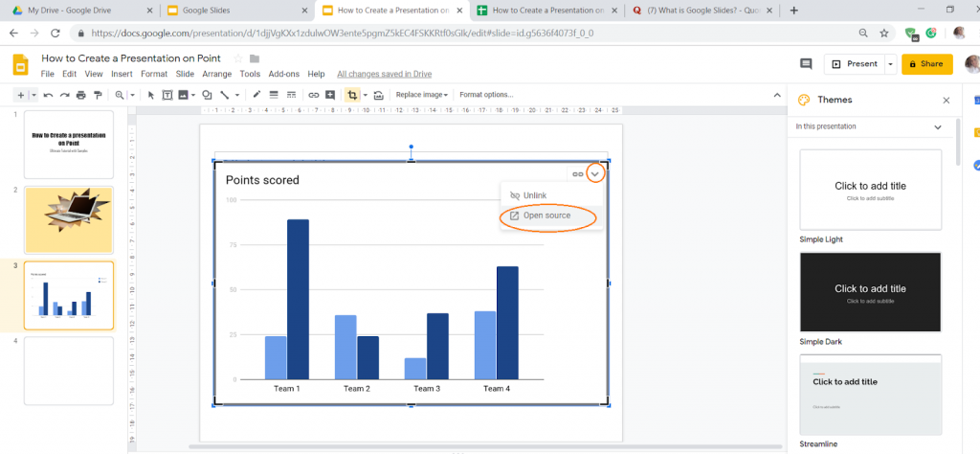Open the Arrange menu

click(x=216, y=74)
